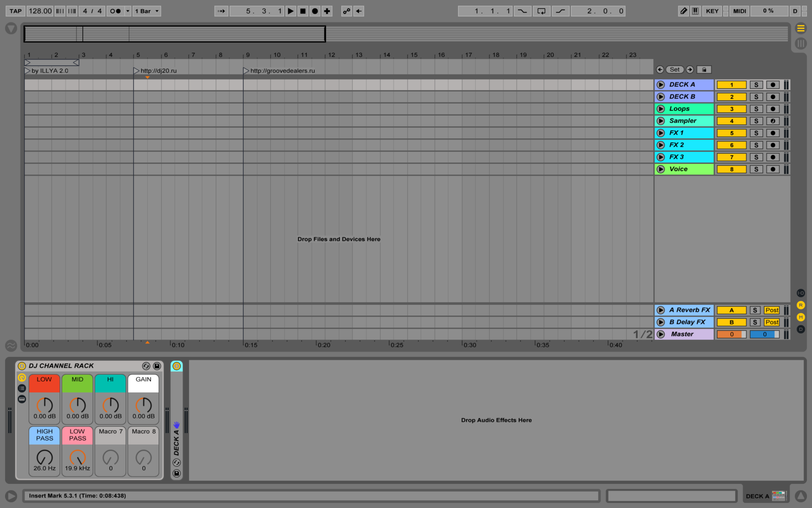The height and width of the screenshot is (508, 812).
Task: Unfold the DECK A track
Action: 661,85
